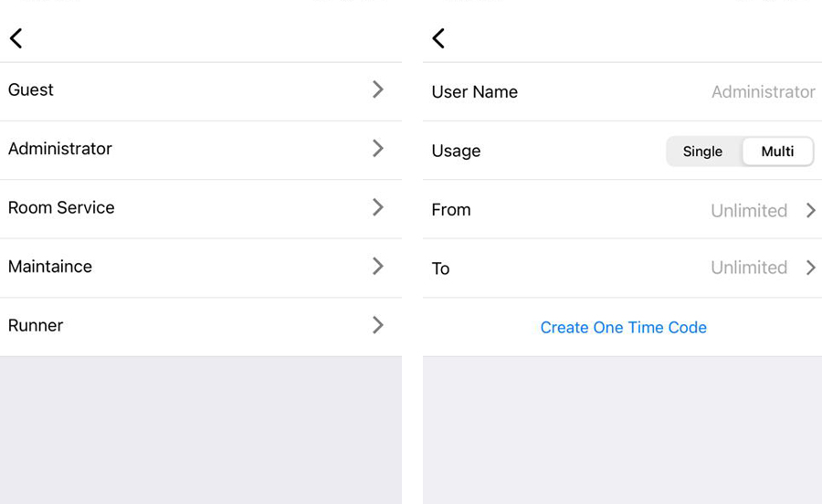822x504 pixels.
Task: Expand the To date chevron
Action: pyautogui.click(x=810, y=268)
